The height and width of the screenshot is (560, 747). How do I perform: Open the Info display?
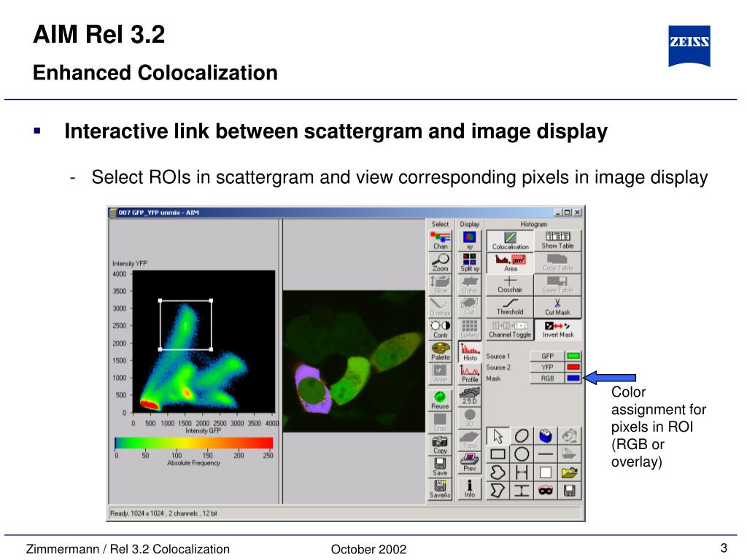point(470,489)
